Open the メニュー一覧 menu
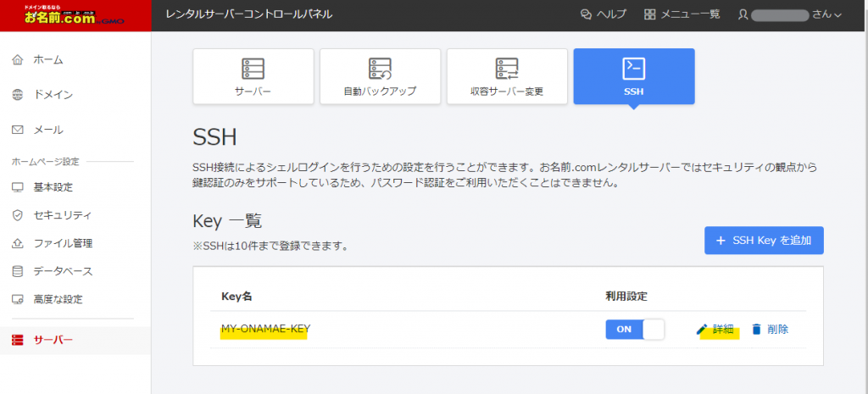 [682, 14]
